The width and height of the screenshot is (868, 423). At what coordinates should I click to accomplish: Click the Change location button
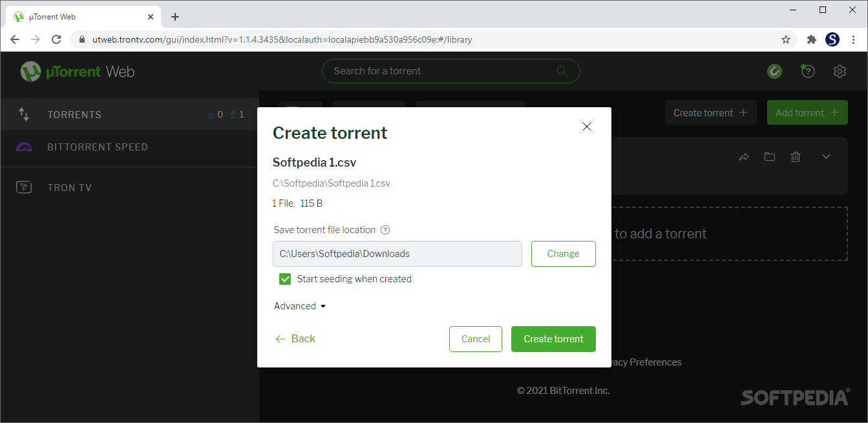point(563,254)
